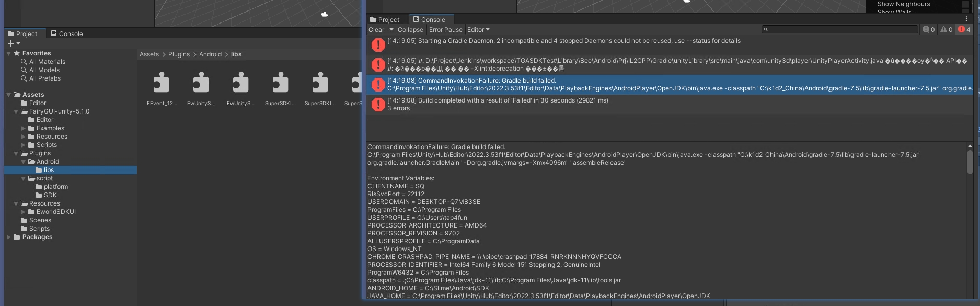Click the 'OS = Windows_NT' line
This screenshot has width=980, height=306.
(x=394, y=249)
